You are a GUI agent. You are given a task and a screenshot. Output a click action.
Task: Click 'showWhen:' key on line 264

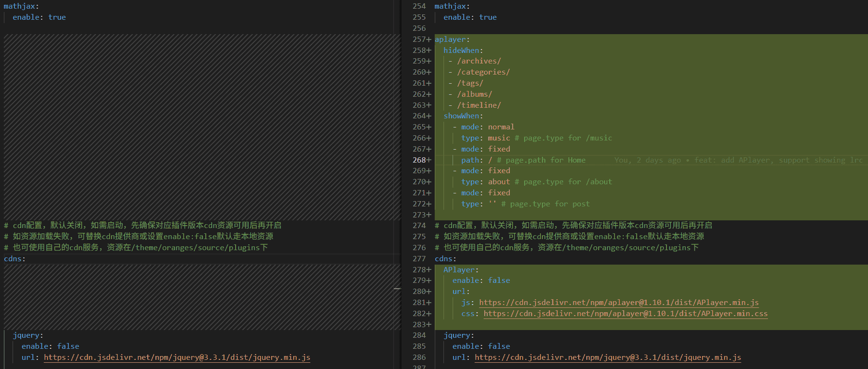coord(463,116)
